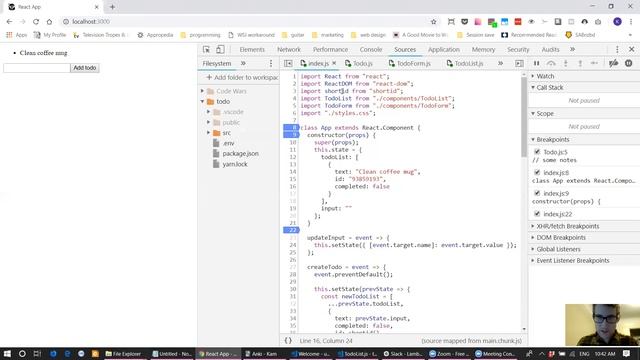
Task: Expand the src folder
Action: (209, 133)
